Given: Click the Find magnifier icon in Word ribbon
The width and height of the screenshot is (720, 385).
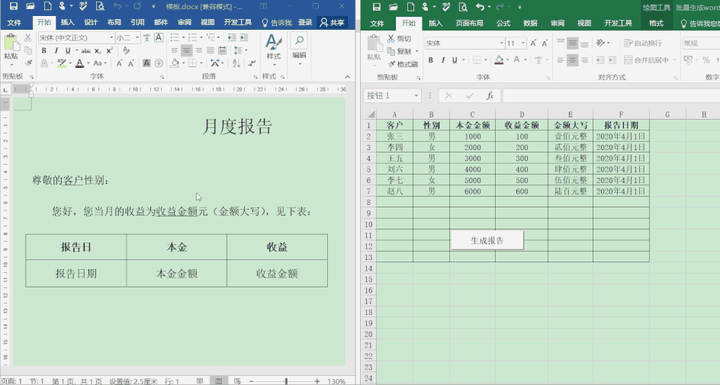Looking at the screenshot, I should tap(299, 40).
